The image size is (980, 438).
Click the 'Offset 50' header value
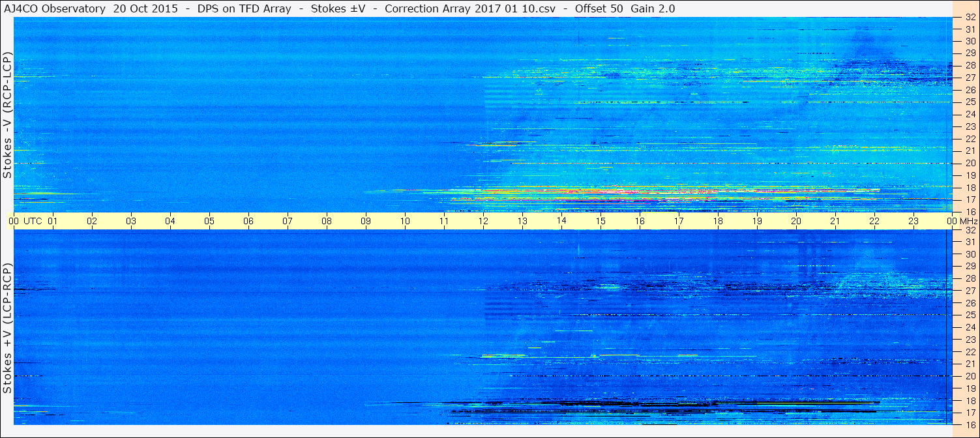599,8
